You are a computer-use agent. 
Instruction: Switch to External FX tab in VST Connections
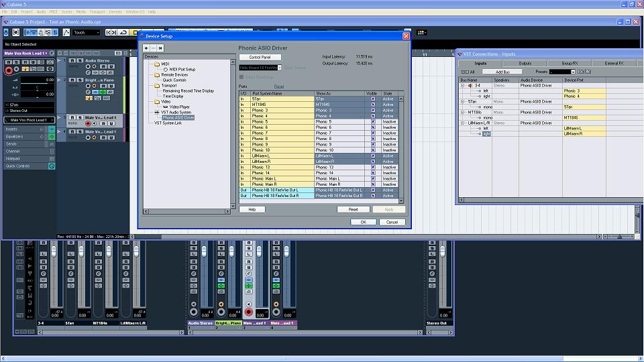click(x=614, y=63)
